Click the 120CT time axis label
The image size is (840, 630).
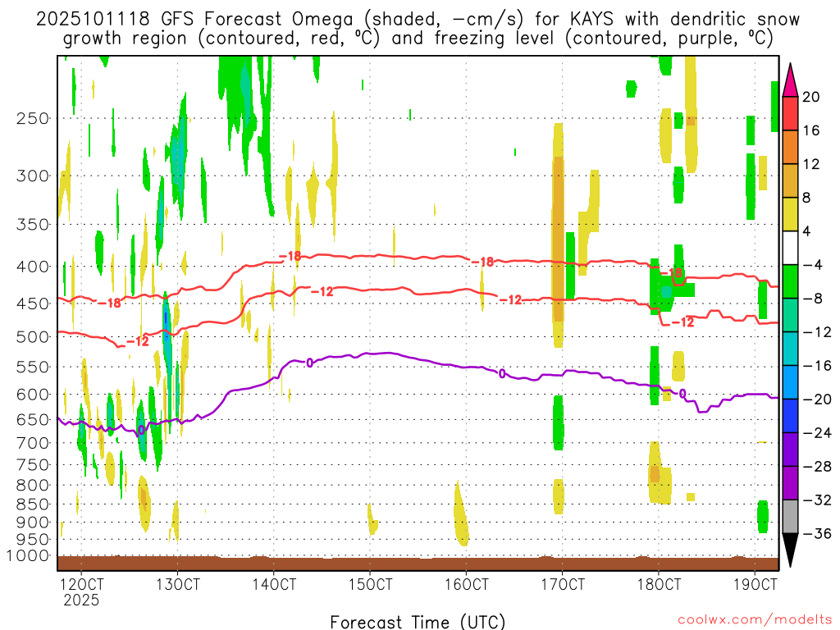[81, 584]
